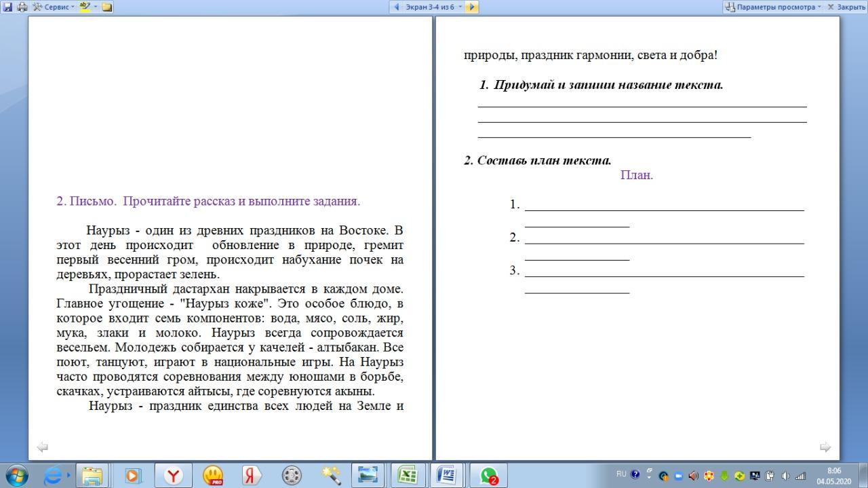Turn back using the page arrow at bottom left
This screenshot has width=868, height=488.
(42, 447)
